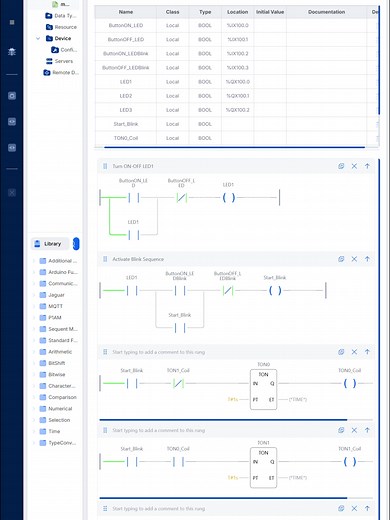The image size is (390, 520).
Task: Collapse the Device tree folder
Action: coord(38,38)
